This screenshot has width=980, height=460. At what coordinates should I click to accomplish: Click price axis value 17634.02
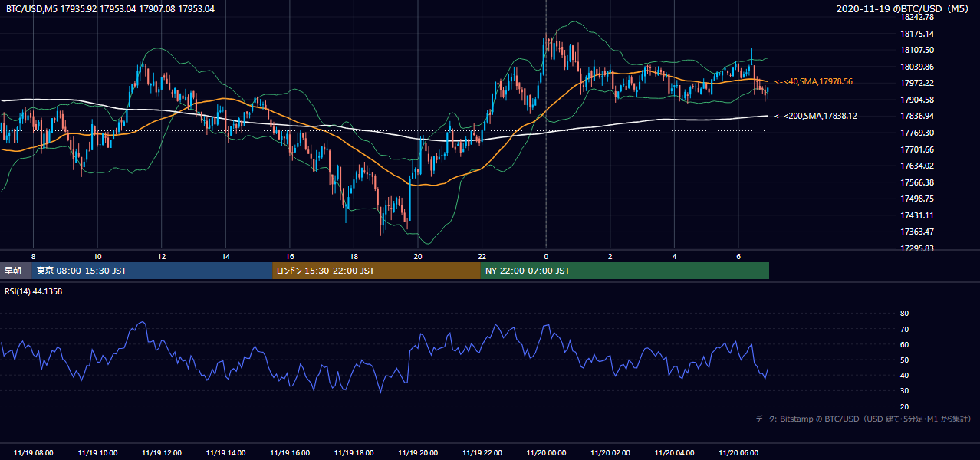917,166
